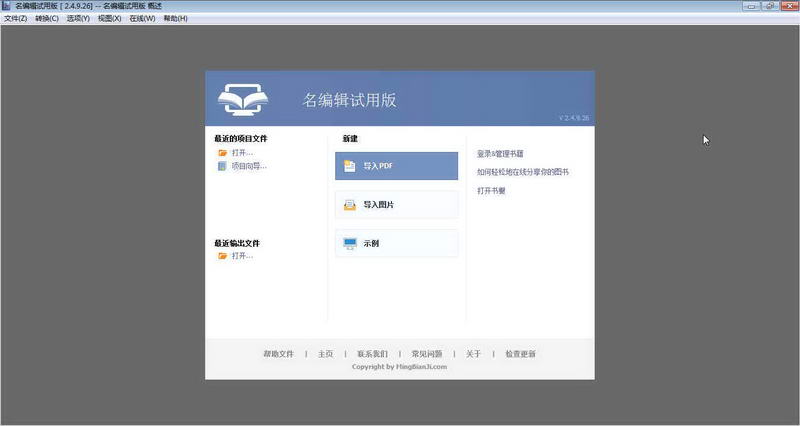
Task: Go to 主页 footer link
Action: [x=326, y=354]
